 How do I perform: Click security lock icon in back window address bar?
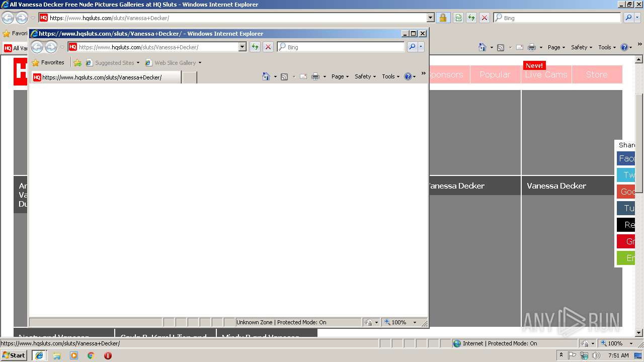(x=443, y=18)
